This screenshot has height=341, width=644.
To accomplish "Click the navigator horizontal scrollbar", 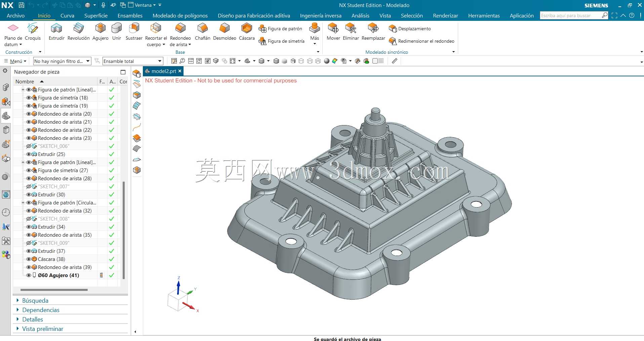I will coord(54,290).
